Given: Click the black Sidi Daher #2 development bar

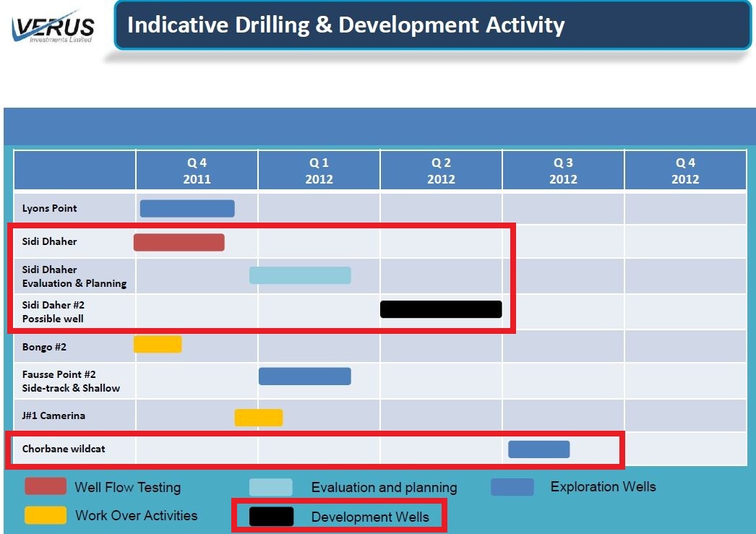Looking at the screenshot, I should (x=441, y=309).
